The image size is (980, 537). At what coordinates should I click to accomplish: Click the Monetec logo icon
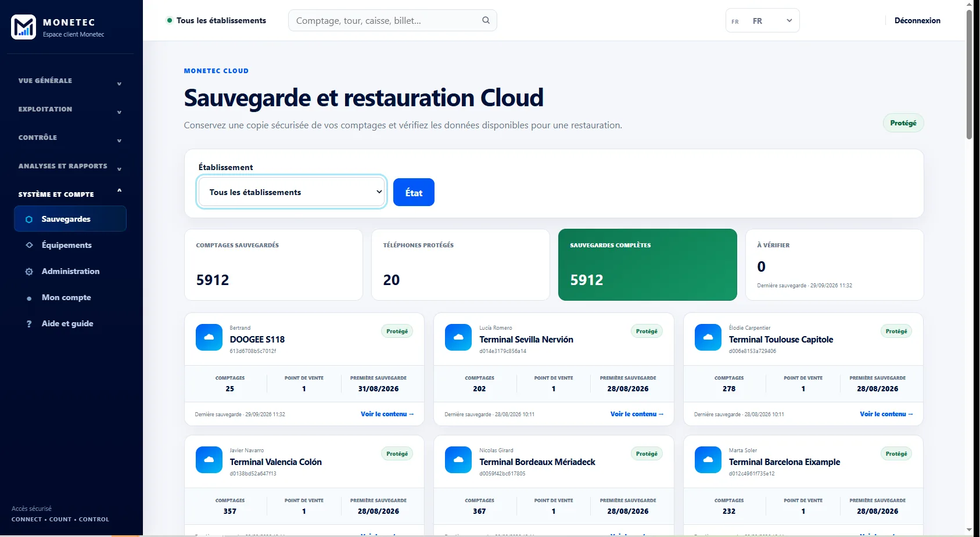pyautogui.click(x=23, y=27)
